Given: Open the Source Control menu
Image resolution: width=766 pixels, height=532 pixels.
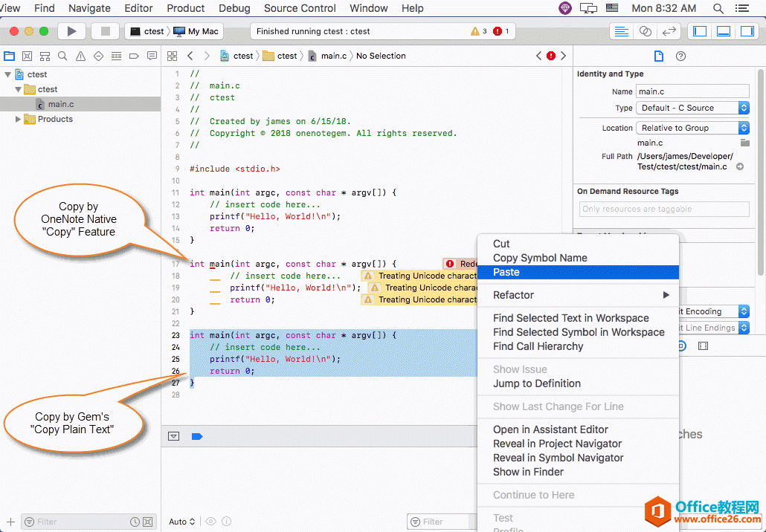Looking at the screenshot, I should click(x=300, y=8).
